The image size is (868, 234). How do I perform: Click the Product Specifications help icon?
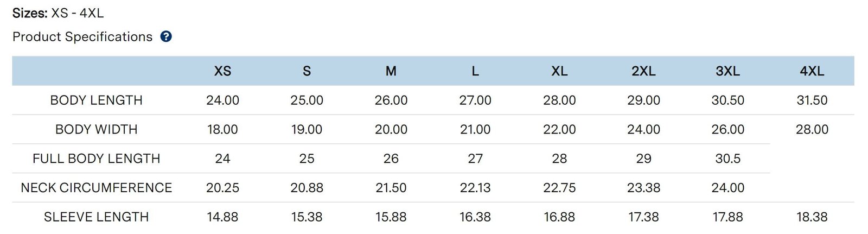[166, 37]
